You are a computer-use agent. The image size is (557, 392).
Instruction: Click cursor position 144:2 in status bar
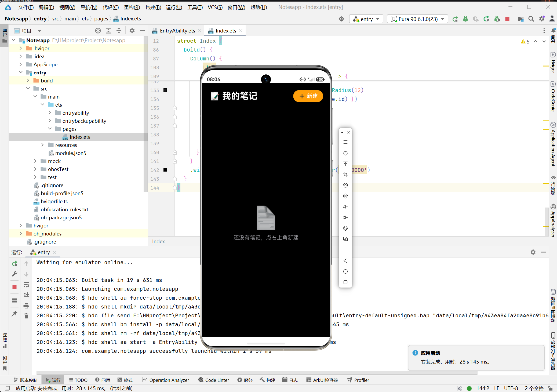pyautogui.click(x=483, y=388)
